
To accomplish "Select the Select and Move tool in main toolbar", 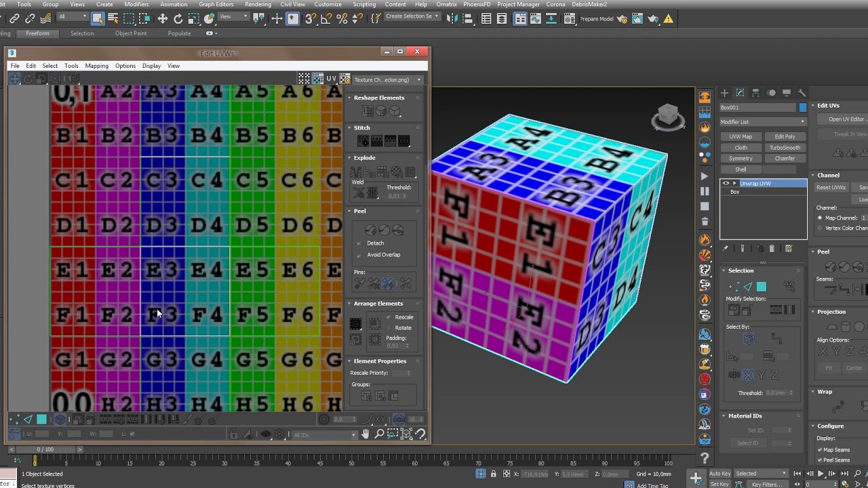I will 163,19.
